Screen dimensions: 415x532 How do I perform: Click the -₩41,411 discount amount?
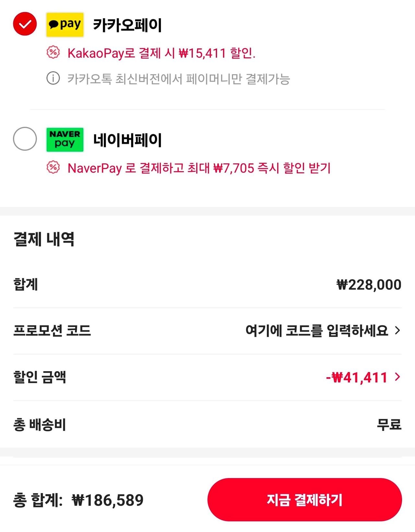[x=357, y=377]
